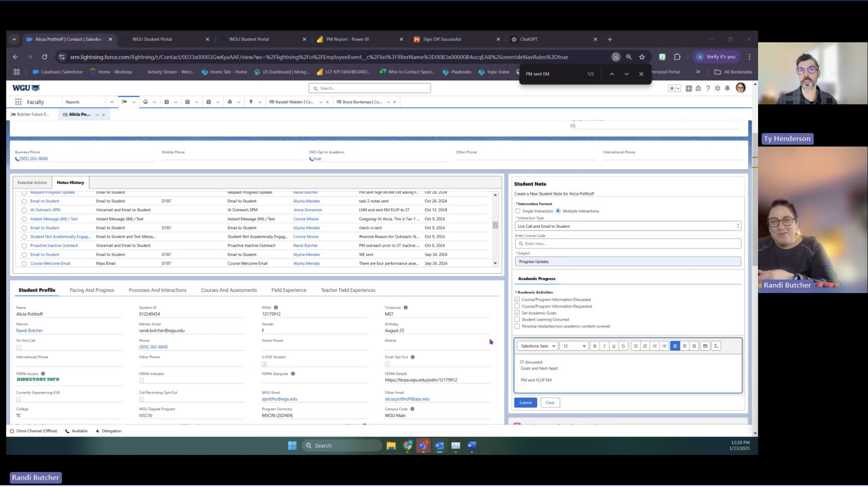Open Salesforce notifications bell
The image size is (868, 487).
point(727,88)
